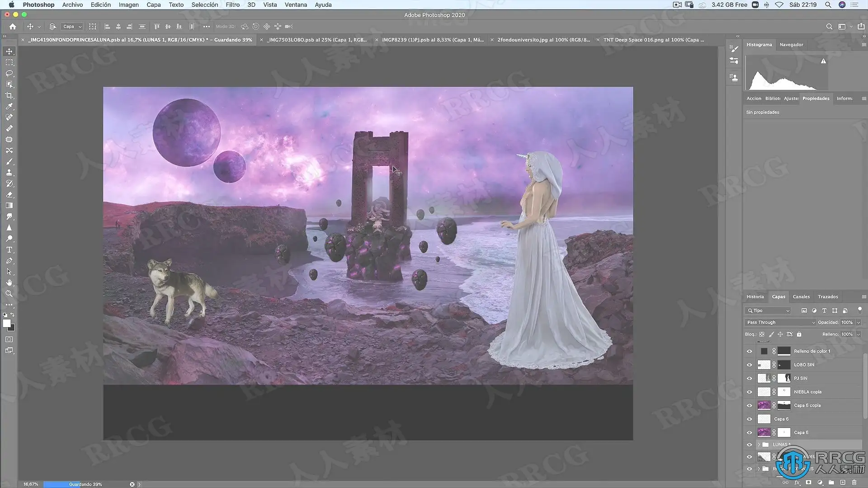
Task: Select the Zoom tool in toolbar
Action: click(9, 294)
